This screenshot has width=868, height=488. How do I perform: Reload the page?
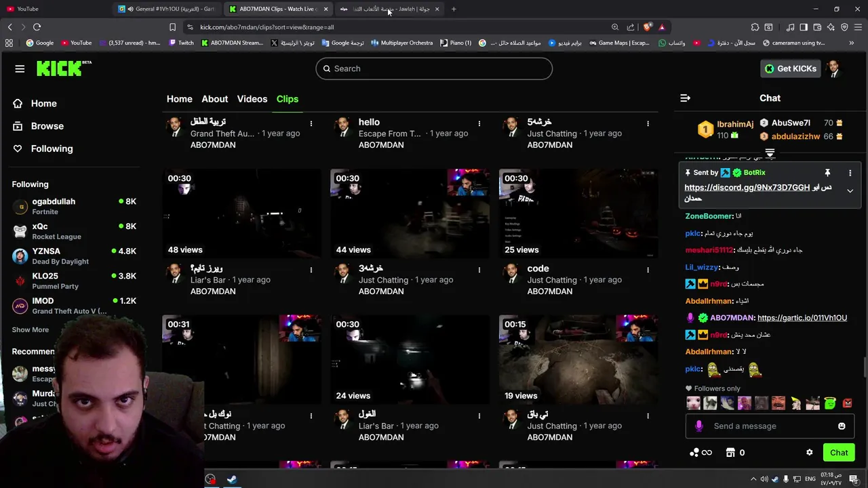(x=37, y=27)
